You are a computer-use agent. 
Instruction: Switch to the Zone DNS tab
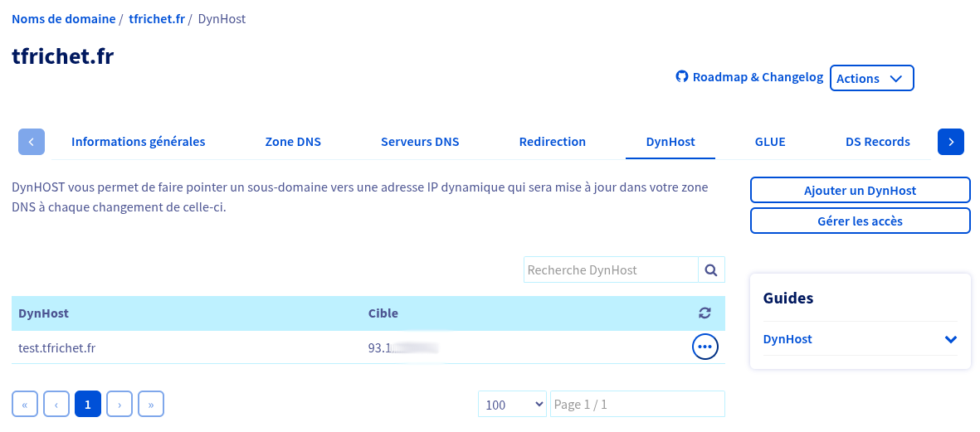click(x=293, y=142)
